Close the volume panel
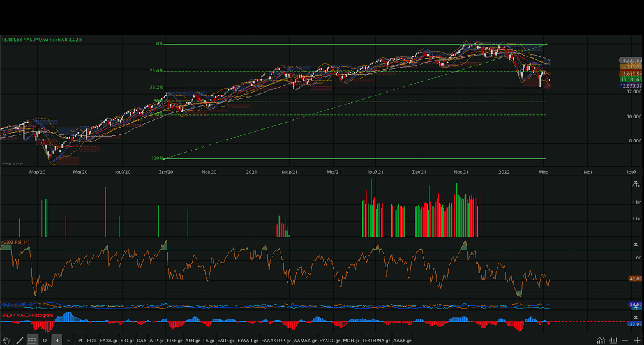 636,183
